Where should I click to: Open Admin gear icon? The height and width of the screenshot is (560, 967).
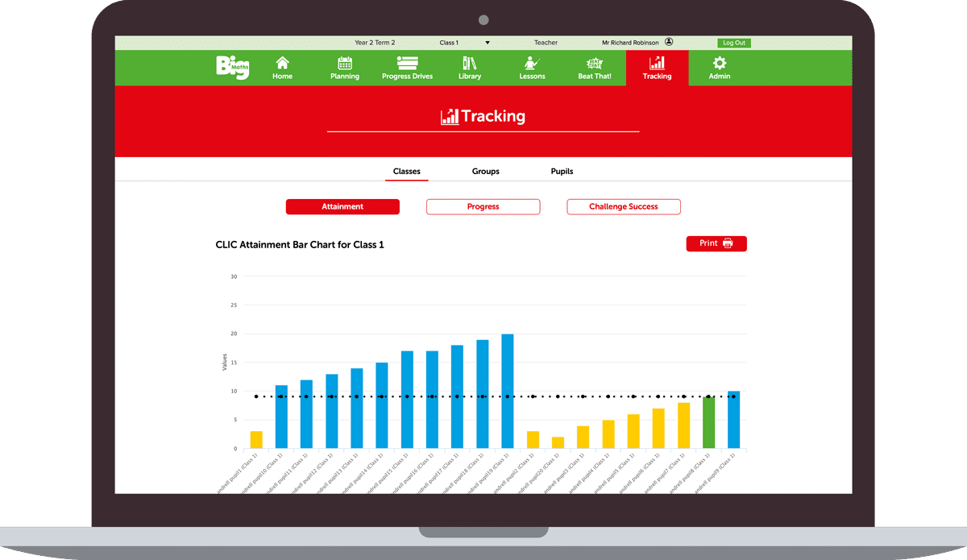point(720,64)
